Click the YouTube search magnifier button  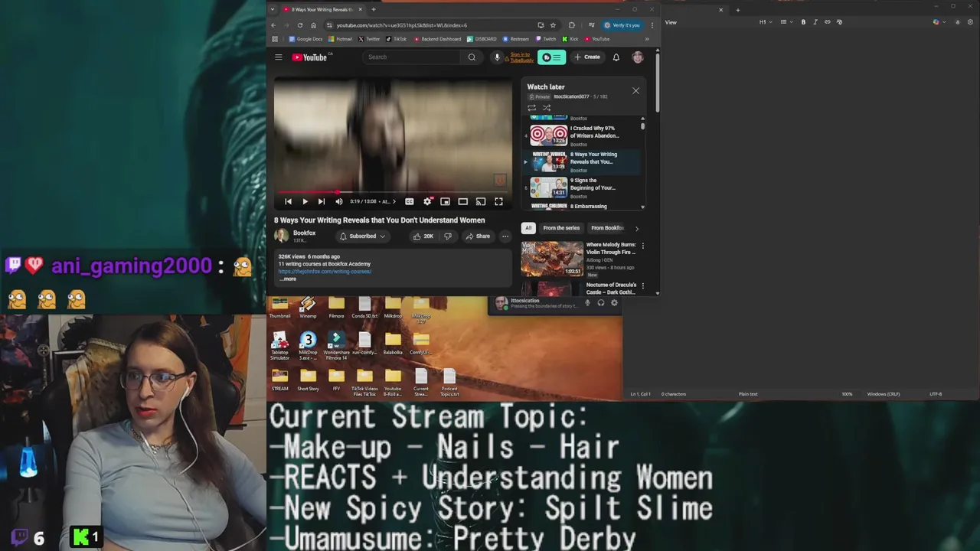click(472, 57)
